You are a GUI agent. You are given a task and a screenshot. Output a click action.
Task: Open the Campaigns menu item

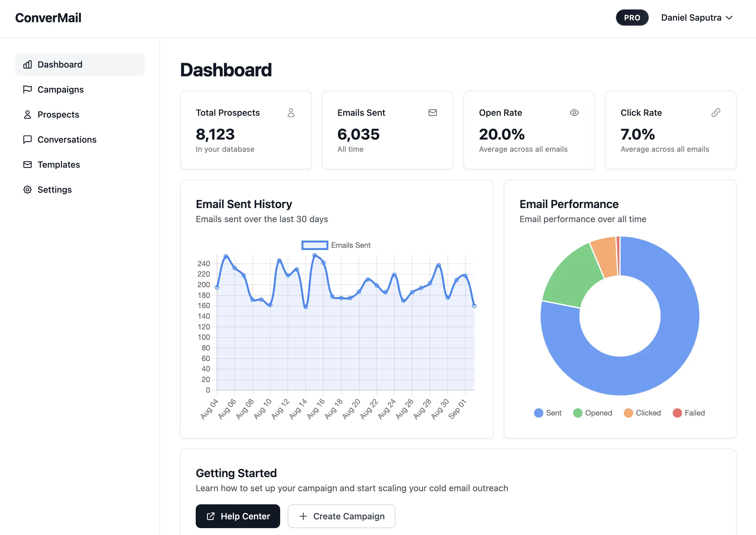(x=61, y=89)
